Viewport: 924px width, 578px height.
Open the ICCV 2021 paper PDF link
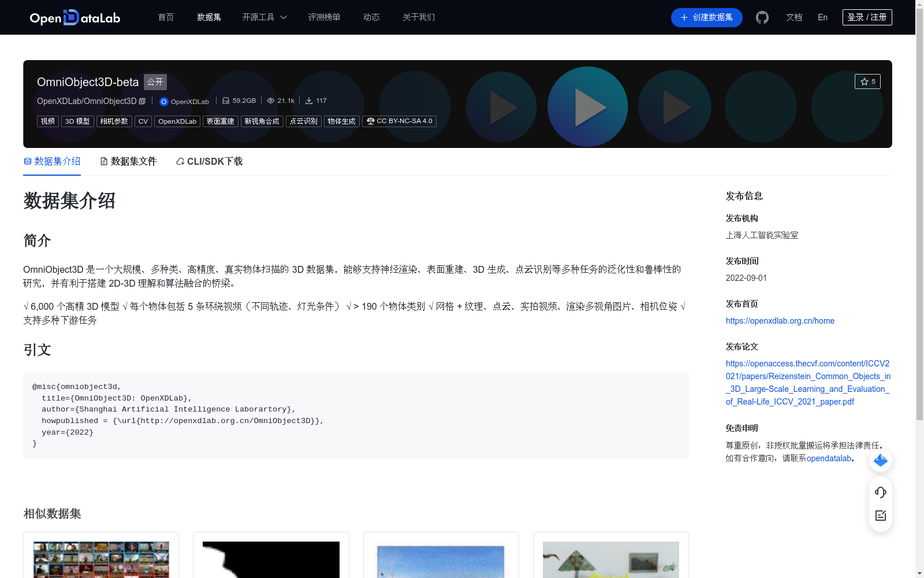click(x=808, y=383)
